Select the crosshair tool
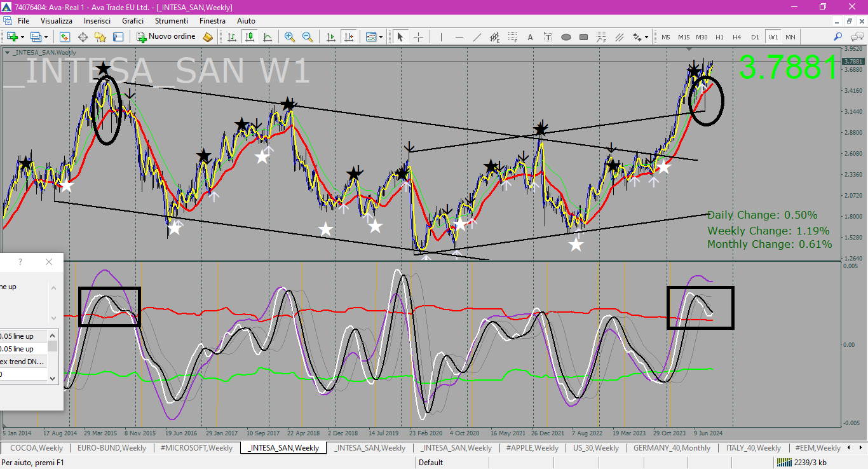Image resolution: width=868 pixels, height=469 pixels. (418, 37)
